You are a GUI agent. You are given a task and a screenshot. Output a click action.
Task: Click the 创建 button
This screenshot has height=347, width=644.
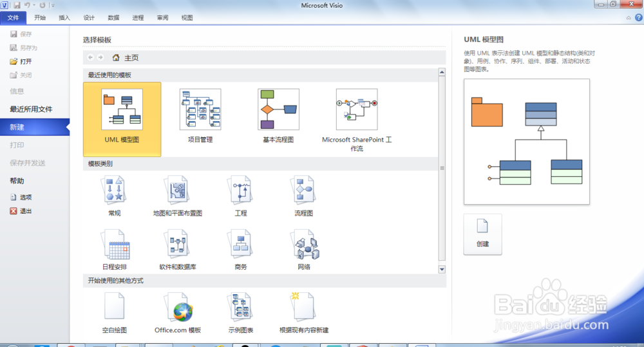482,234
